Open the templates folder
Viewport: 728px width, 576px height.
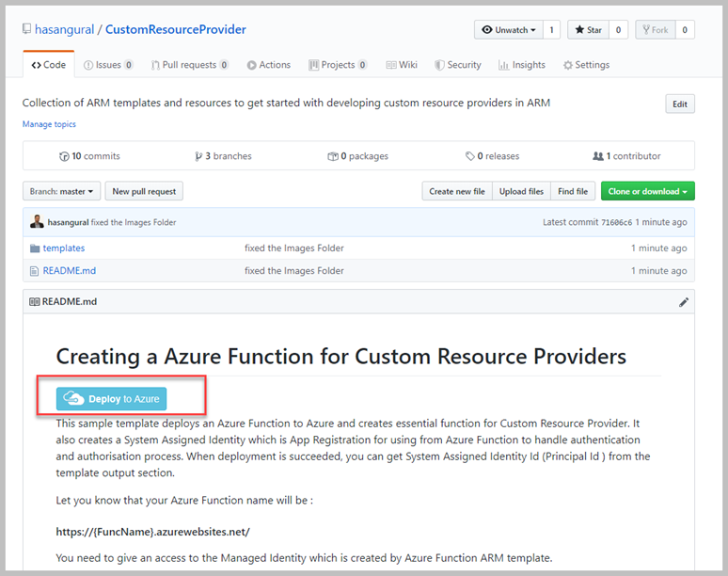64,248
